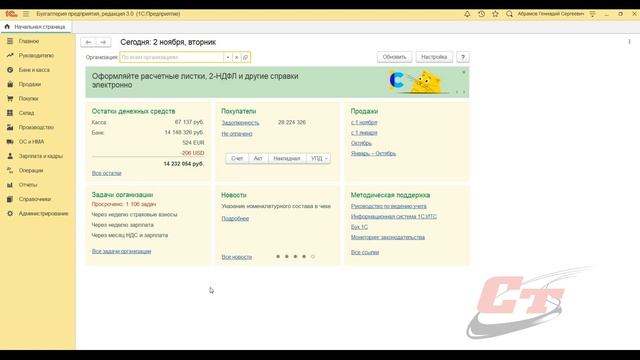640x360 pixels.
Task: Click the Зарплата и кадры person icon
Action: (x=10, y=156)
